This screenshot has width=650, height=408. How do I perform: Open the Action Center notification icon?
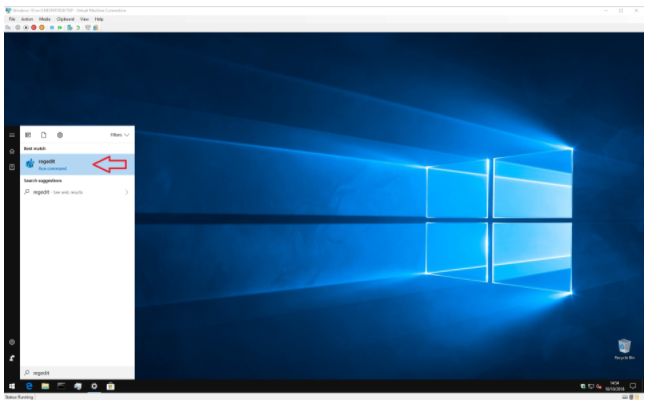tap(633, 386)
